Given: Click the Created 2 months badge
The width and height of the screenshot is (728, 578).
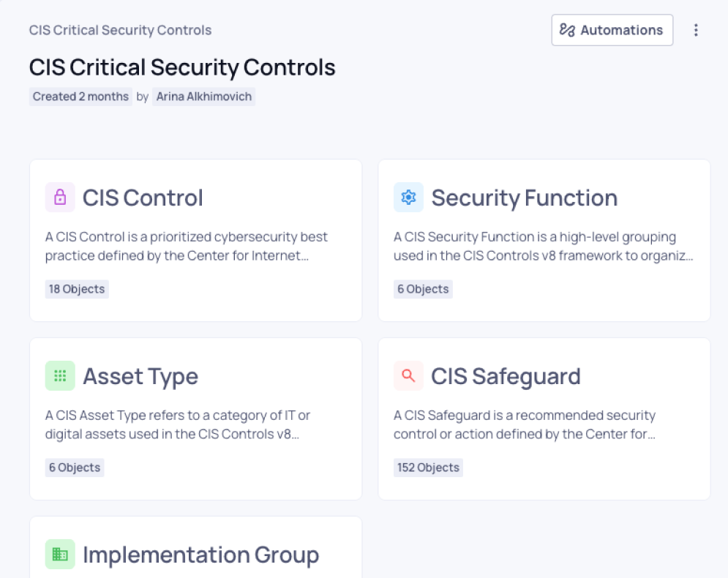Looking at the screenshot, I should pos(80,97).
